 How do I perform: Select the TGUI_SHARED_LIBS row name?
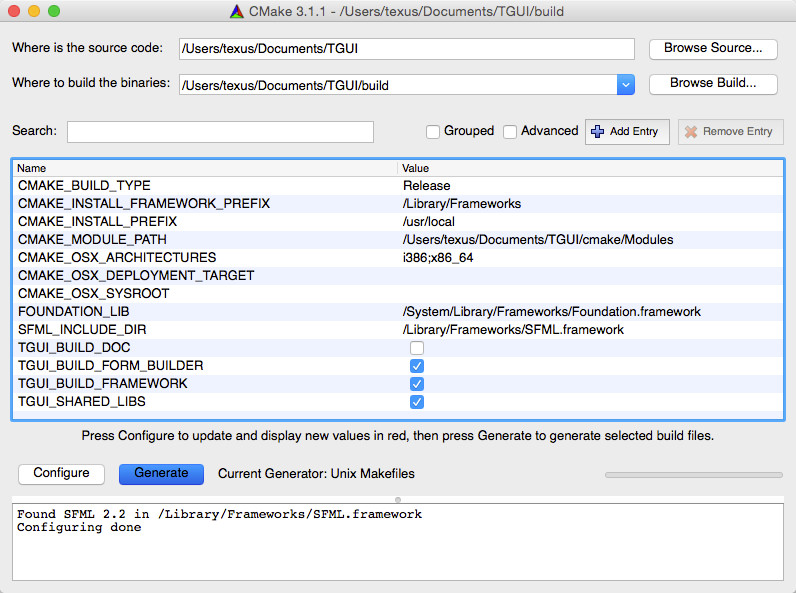[82, 402]
